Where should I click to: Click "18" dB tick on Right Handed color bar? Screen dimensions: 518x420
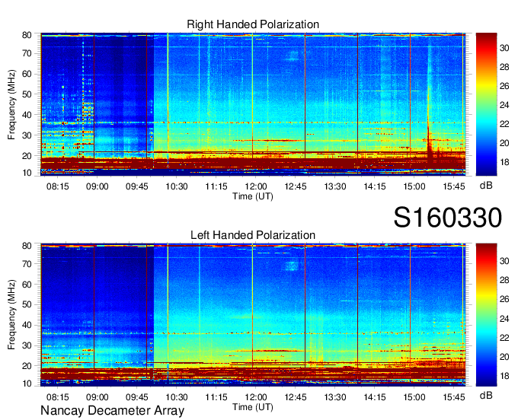click(504, 162)
